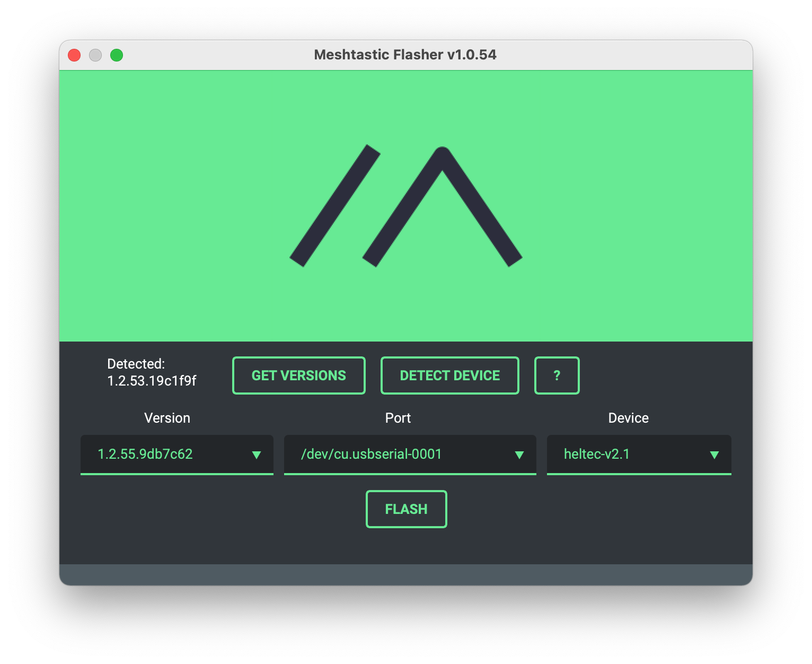This screenshot has height=664, width=812.
Task: Open the Port selection dropdown
Action: [x=410, y=455]
